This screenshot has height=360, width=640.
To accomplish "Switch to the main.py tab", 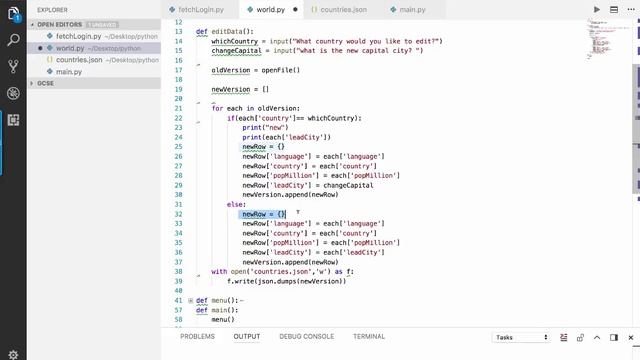I will tap(412, 9).
